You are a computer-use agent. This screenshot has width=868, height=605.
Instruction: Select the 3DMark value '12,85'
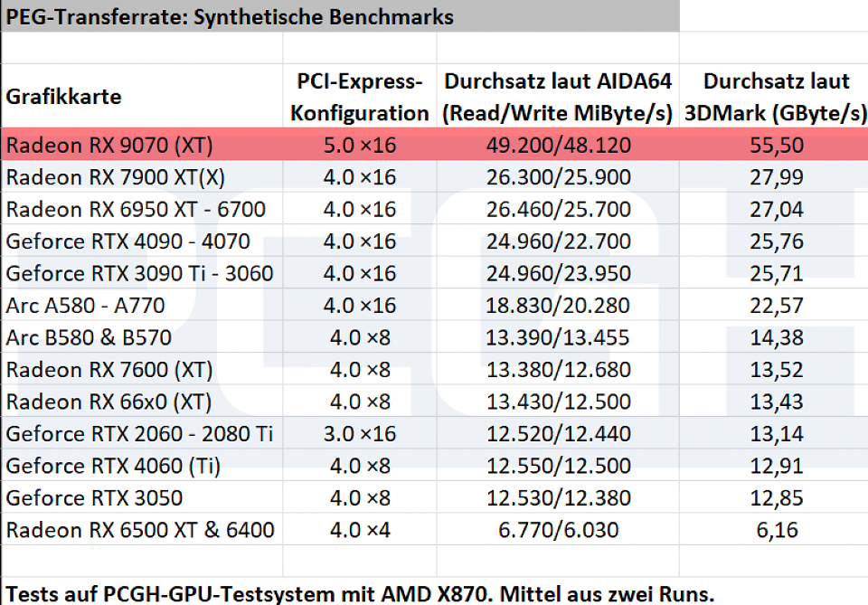pyautogui.click(x=777, y=498)
